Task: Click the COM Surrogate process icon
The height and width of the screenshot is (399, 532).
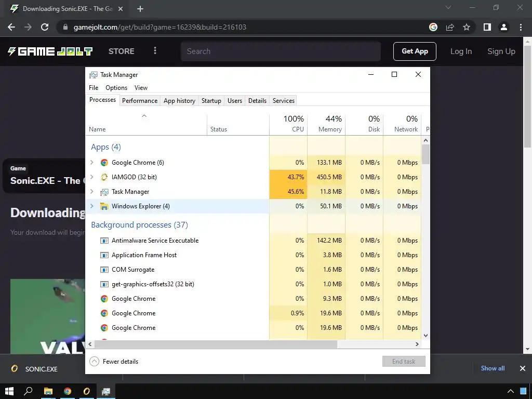Action: (104, 270)
